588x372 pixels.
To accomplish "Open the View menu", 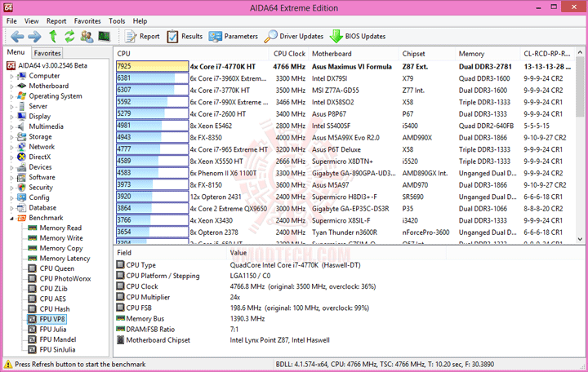I will pos(32,21).
